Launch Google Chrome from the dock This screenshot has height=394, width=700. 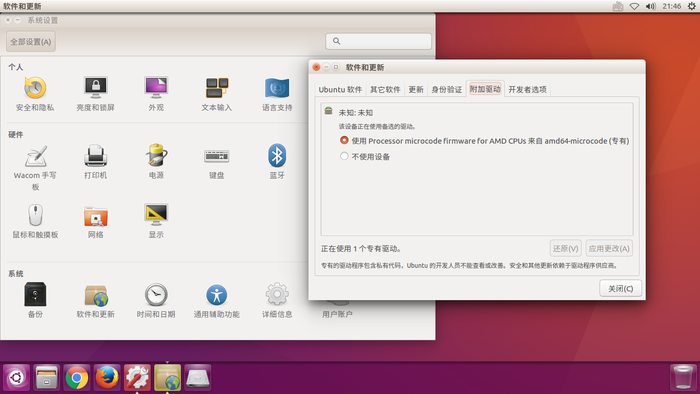(77, 377)
